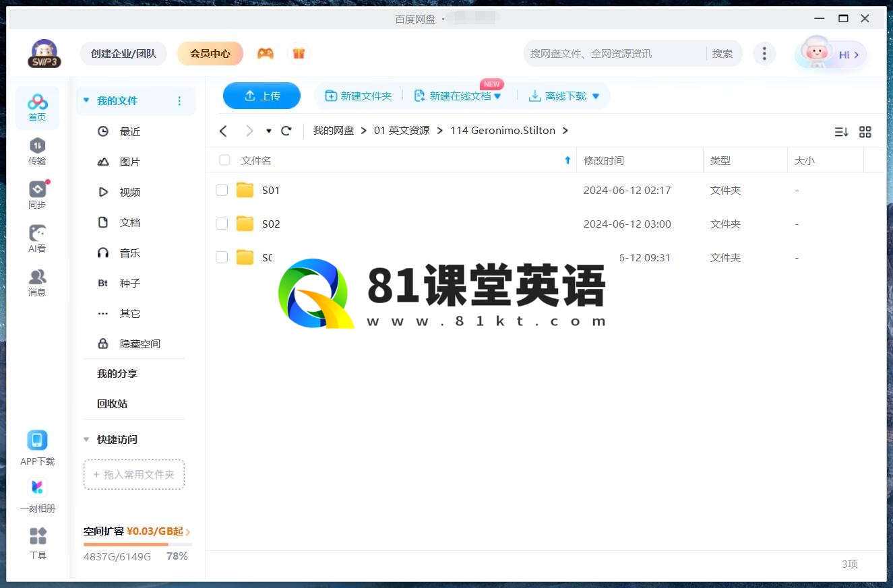The image size is (893, 588).
Task: Click the game controller icon
Action: coord(266,53)
